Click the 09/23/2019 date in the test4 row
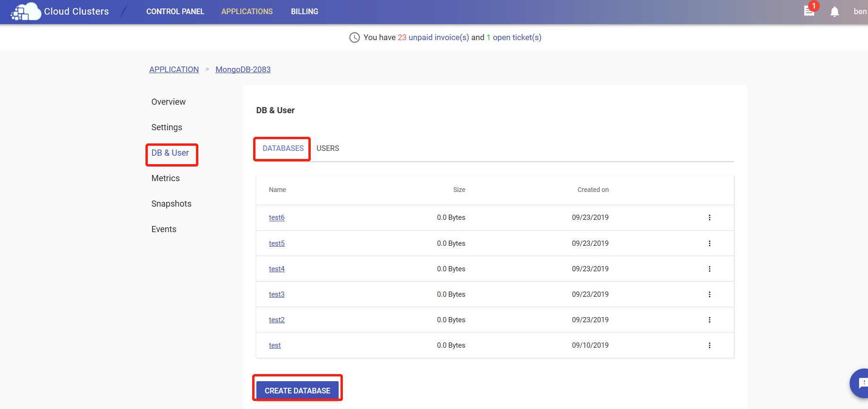The height and width of the screenshot is (409, 868). point(590,269)
